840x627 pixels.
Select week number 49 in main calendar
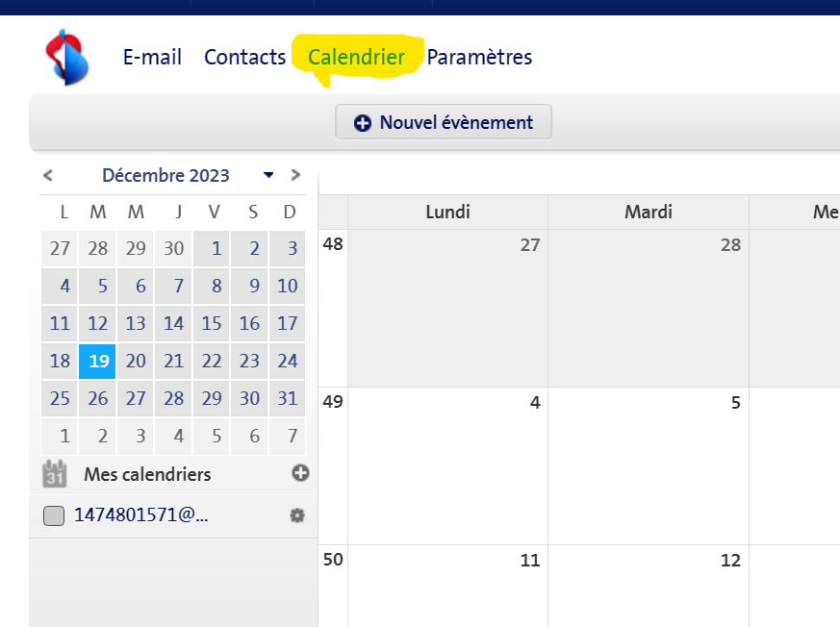click(333, 402)
